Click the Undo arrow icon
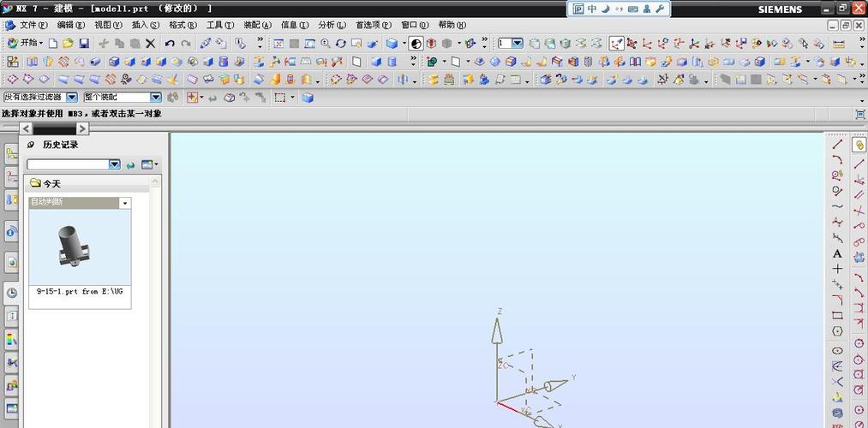The width and height of the screenshot is (868, 428). pyautogui.click(x=170, y=43)
